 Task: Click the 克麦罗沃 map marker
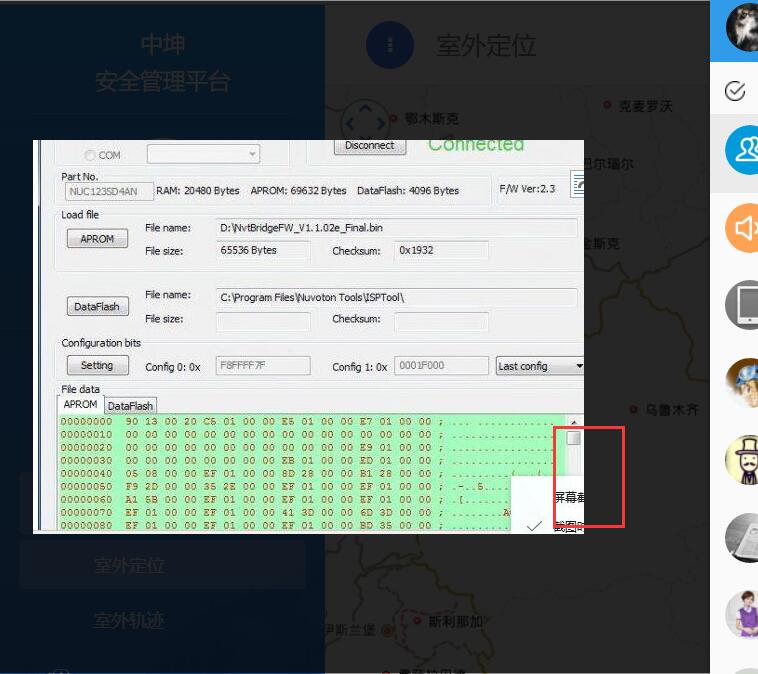[x=607, y=104]
